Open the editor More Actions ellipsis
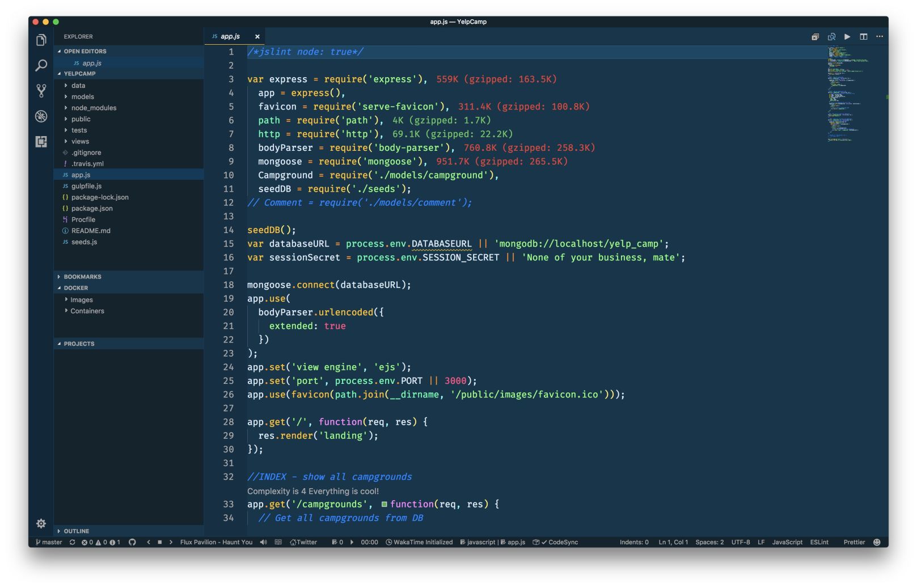Viewport: 917px width, 588px height. click(880, 37)
